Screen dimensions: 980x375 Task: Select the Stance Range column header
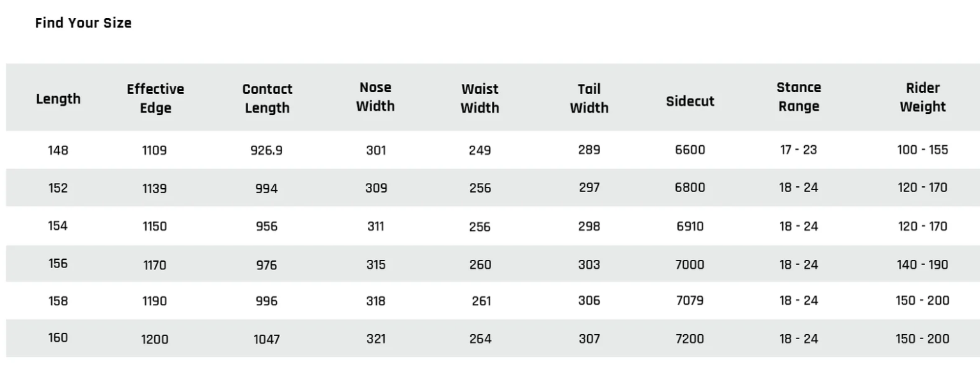point(799,97)
